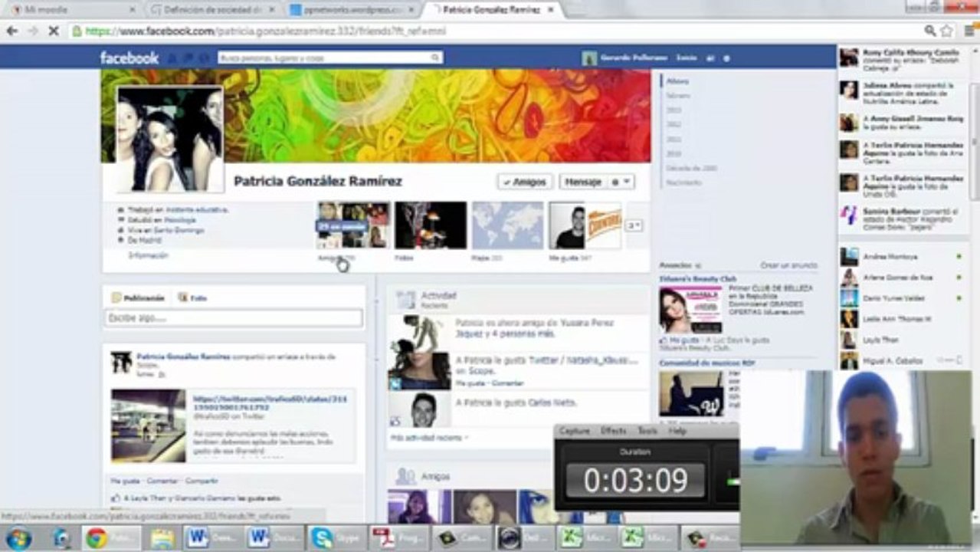This screenshot has width=980, height=552.
Task: Click Me gusta under the shared post
Action: (x=125, y=481)
